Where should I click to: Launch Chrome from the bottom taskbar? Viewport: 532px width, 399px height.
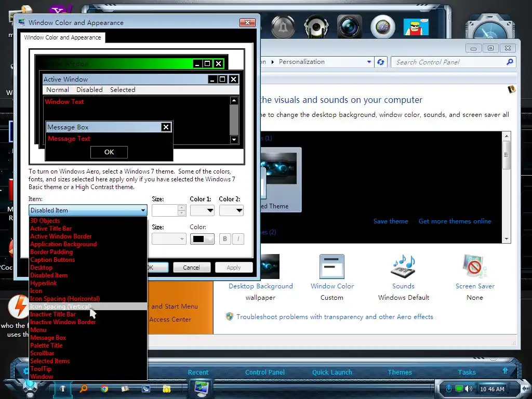104,389
